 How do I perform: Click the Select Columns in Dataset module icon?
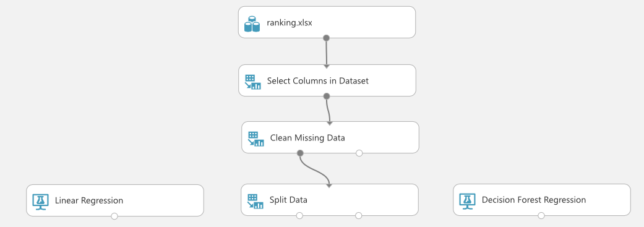(253, 82)
